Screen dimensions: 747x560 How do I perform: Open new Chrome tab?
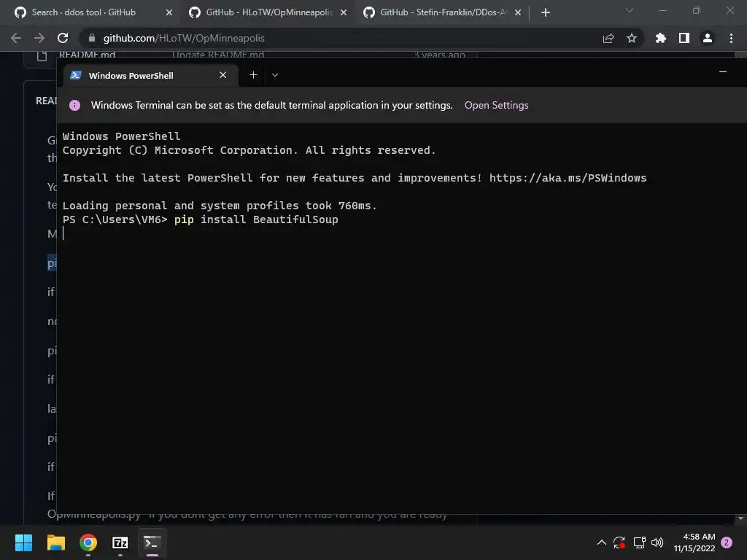point(546,12)
